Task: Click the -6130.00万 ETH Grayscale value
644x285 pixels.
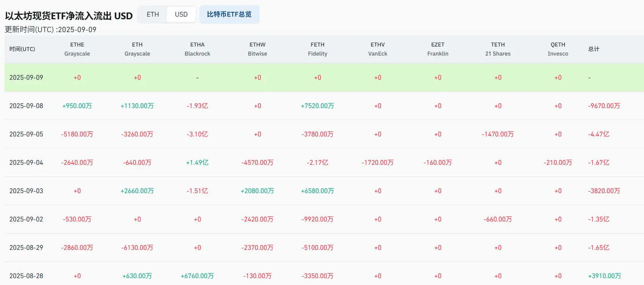Action: pos(137,248)
